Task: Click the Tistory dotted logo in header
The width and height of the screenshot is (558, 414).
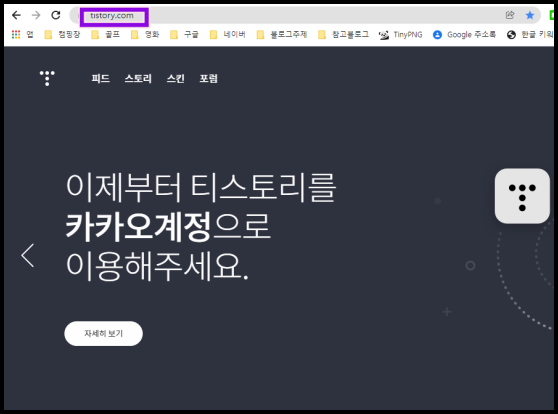Action: pos(47,78)
